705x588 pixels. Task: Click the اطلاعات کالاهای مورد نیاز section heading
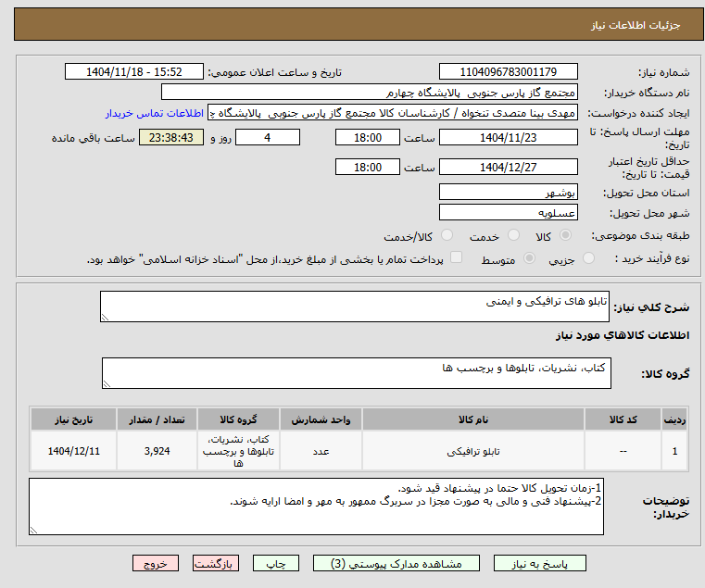click(623, 335)
